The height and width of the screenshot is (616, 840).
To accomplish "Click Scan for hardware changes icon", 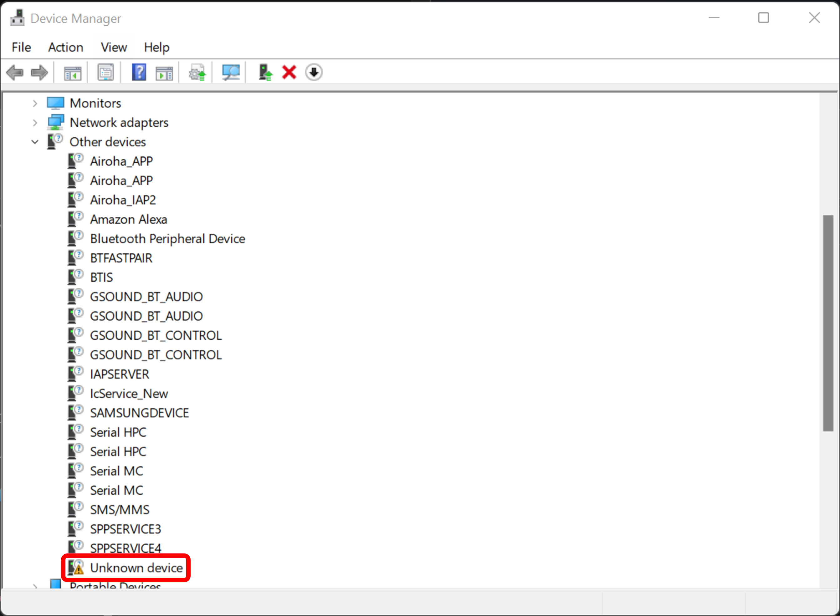I will click(x=231, y=72).
